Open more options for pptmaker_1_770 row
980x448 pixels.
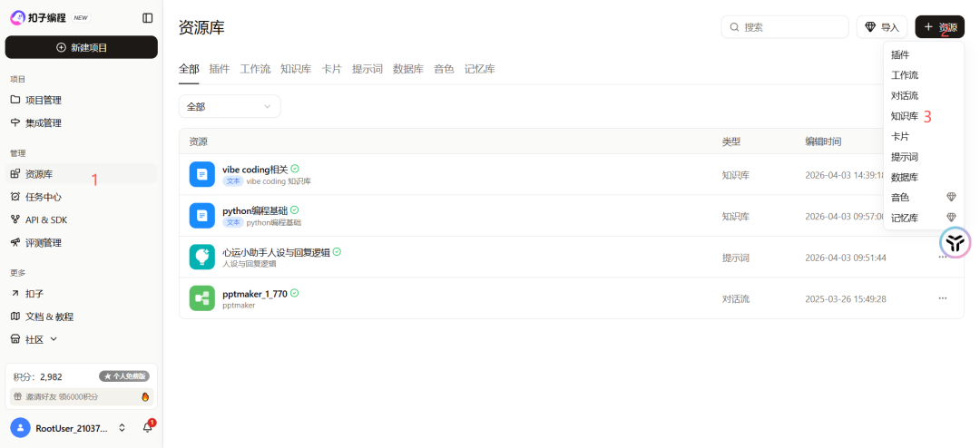coord(943,298)
